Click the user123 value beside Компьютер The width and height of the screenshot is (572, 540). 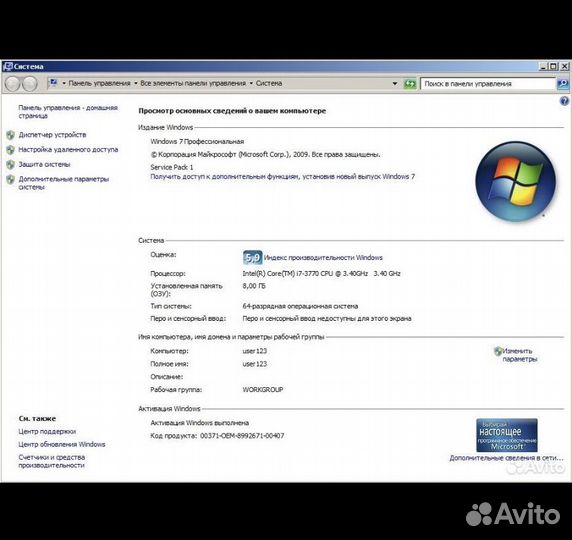(x=255, y=351)
